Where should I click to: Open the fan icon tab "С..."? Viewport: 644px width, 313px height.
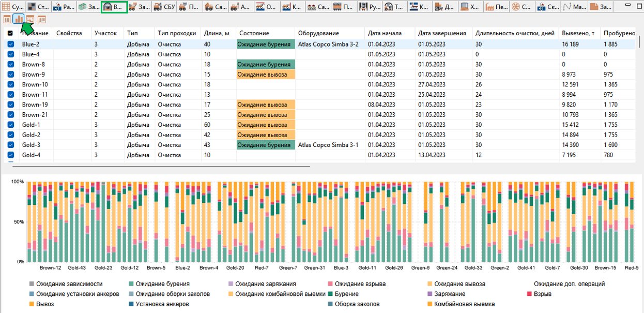[x=521, y=7]
